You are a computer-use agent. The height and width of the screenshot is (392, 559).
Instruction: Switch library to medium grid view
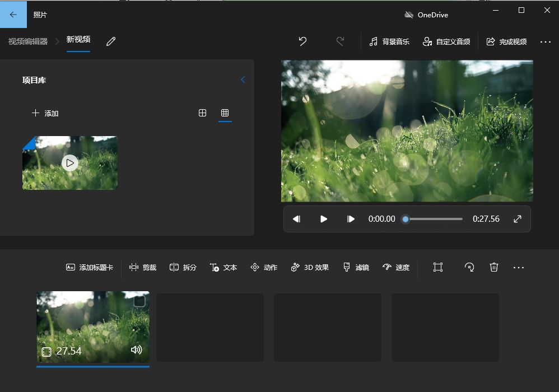tap(202, 113)
